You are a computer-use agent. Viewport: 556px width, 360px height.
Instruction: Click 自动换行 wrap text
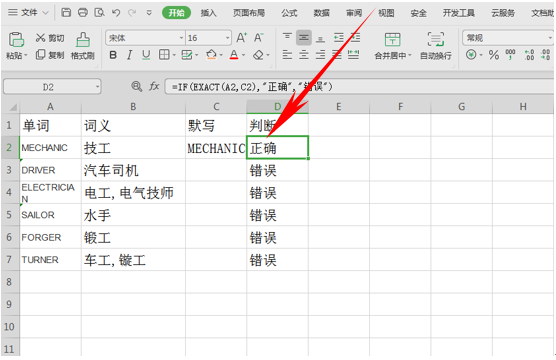click(x=436, y=45)
